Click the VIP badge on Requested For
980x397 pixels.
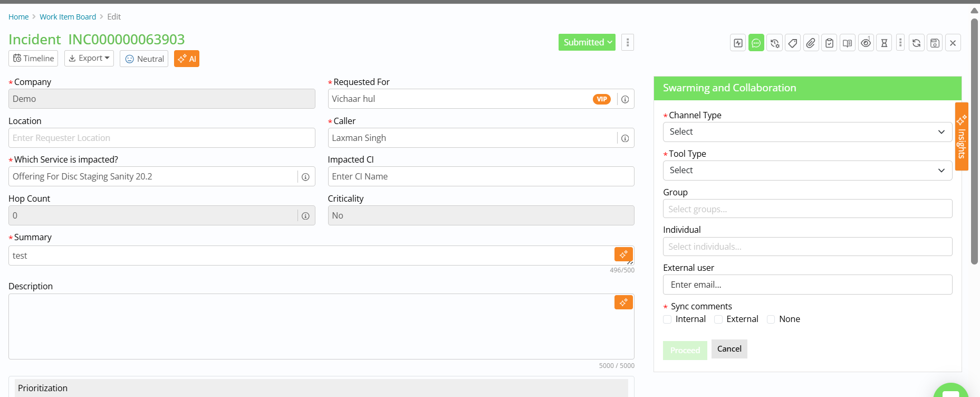[x=602, y=99]
